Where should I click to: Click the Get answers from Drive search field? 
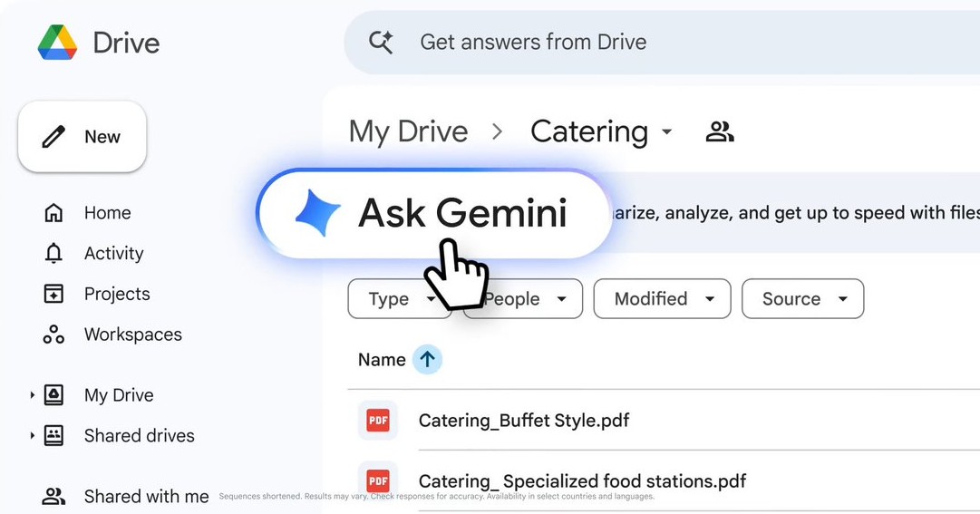click(635, 42)
